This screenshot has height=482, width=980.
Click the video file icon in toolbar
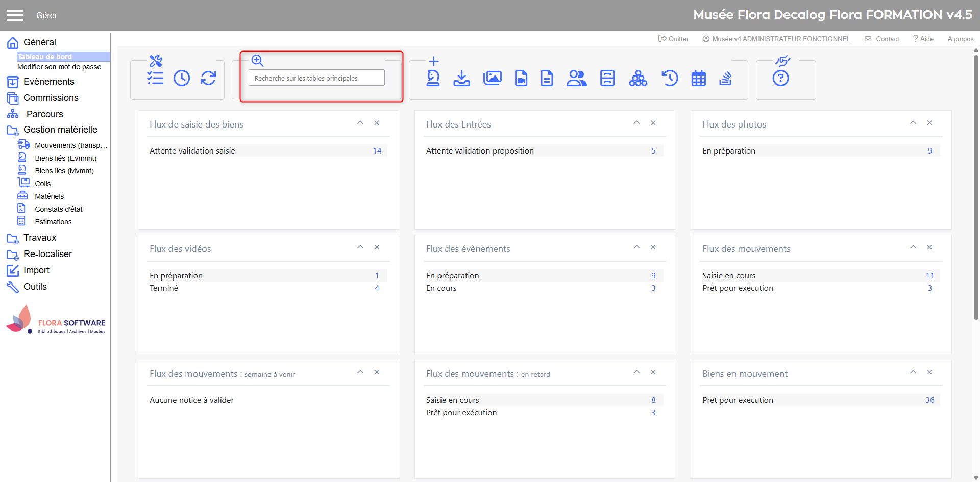[521, 78]
